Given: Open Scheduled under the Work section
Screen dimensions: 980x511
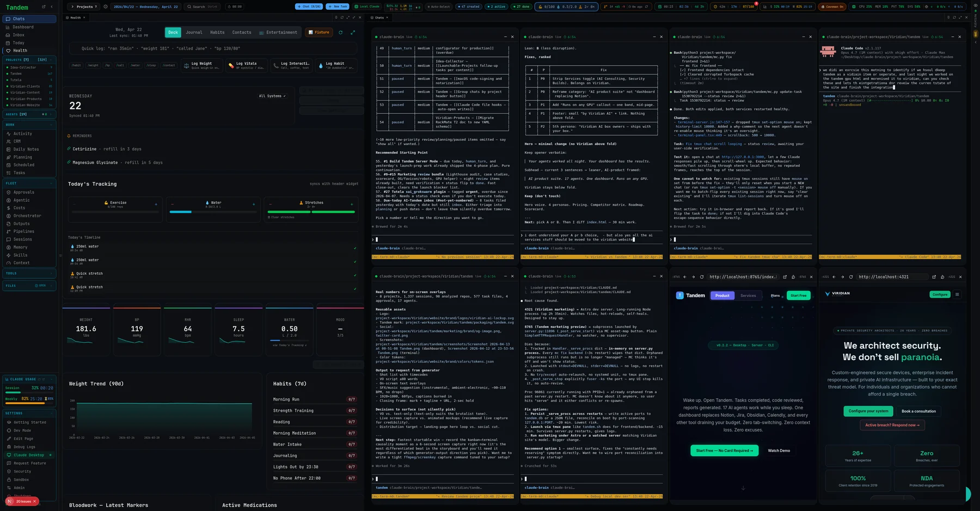Looking at the screenshot, I should (29, 165).
